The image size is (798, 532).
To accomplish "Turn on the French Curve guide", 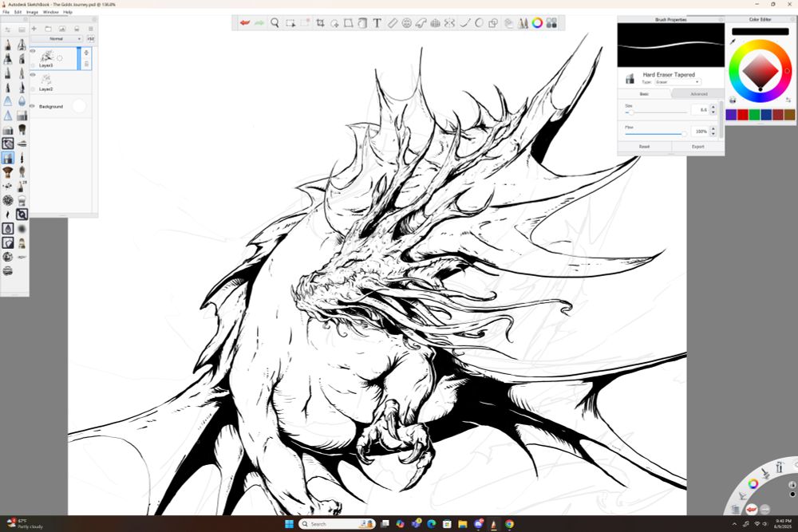I will click(x=421, y=23).
